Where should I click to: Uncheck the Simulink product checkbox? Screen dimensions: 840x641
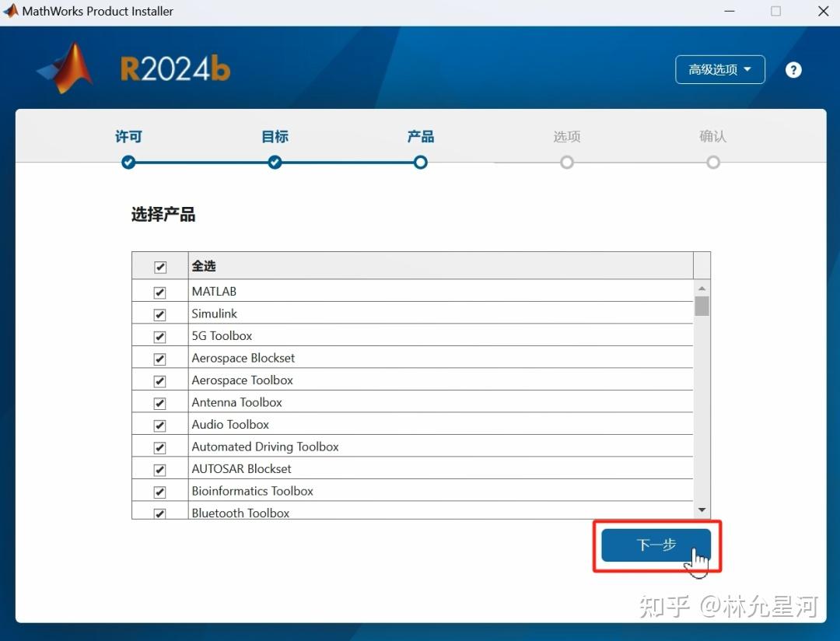click(x=159, y=313)
